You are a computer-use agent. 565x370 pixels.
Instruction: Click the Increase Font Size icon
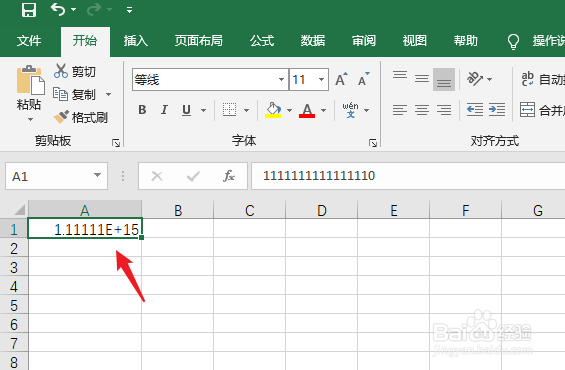[341, 79]
